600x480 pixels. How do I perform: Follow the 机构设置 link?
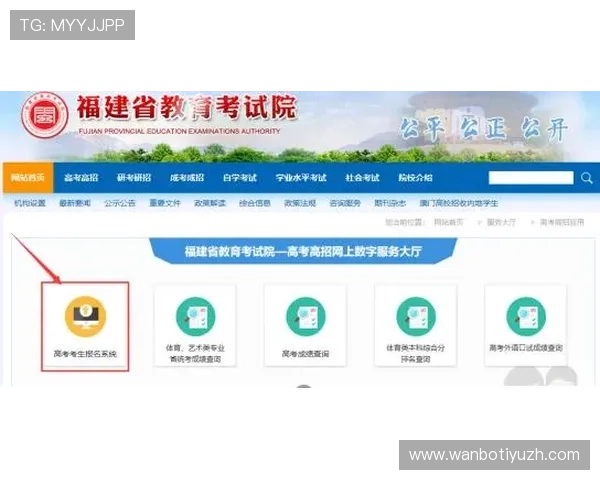tap(30, 203)
